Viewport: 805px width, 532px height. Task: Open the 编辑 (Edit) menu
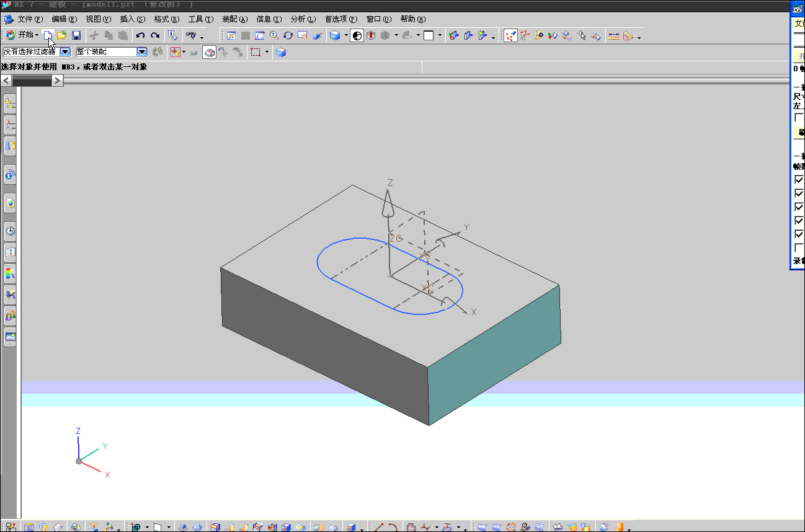click(64, 19)
